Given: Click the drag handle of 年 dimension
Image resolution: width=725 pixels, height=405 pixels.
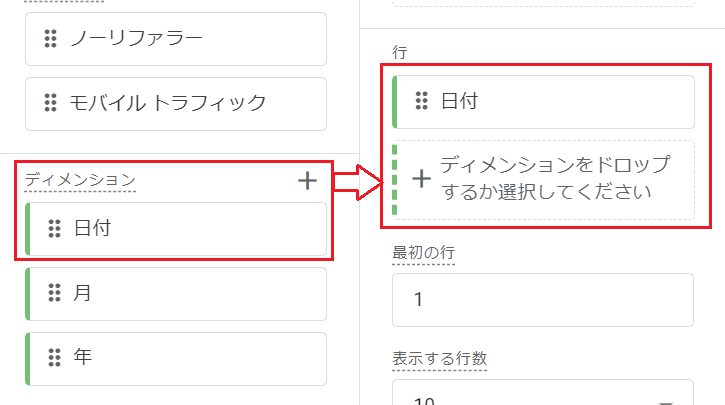Looking at the screenshot, I should tap(55, 357).
